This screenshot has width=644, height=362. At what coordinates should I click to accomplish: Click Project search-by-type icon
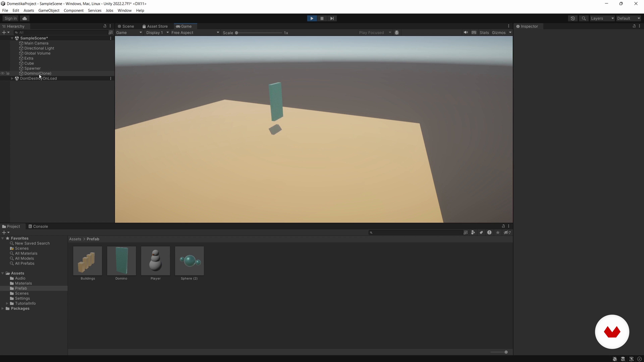point(473,233)
